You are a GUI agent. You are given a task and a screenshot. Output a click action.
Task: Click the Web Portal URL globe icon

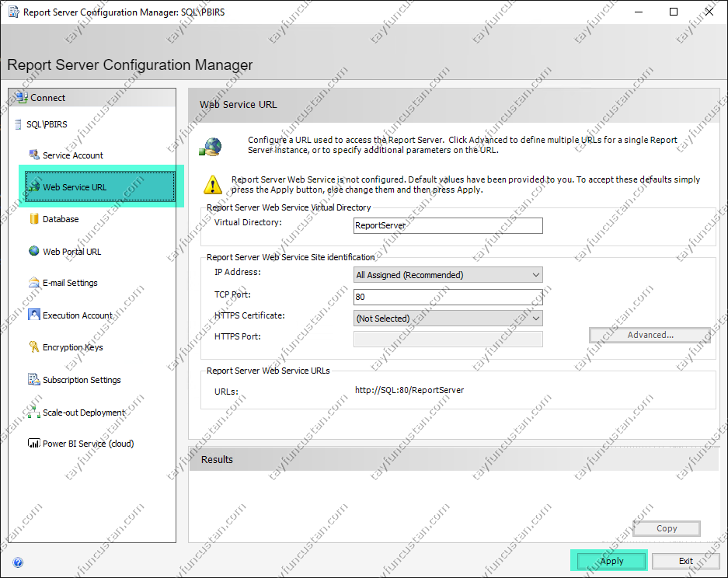click(34, 251)
